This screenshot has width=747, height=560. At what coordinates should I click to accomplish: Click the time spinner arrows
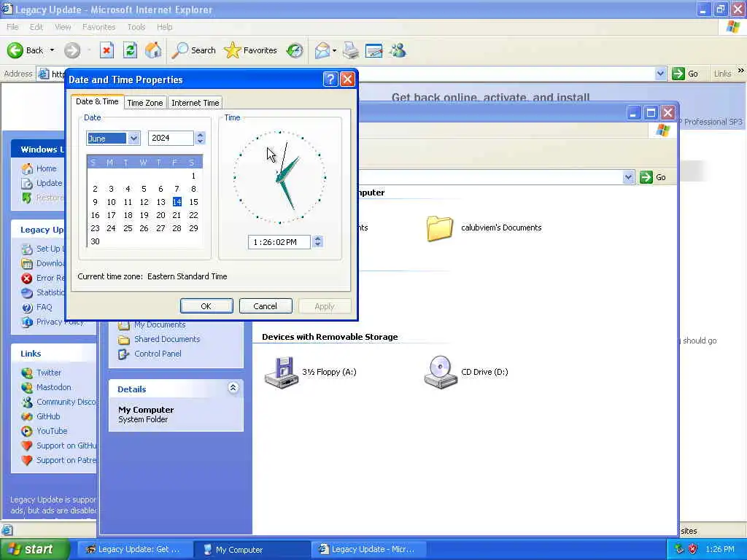(x=318, y=242)
